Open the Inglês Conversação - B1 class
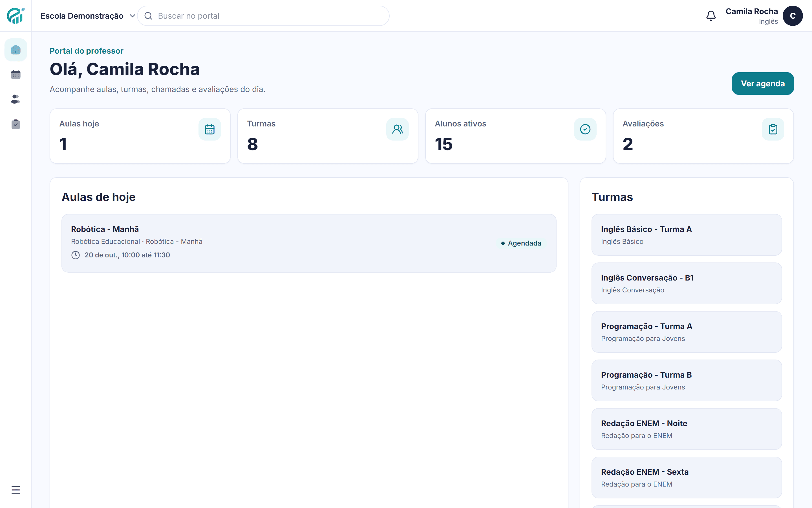Image resolution: width=812 pixels, height=508 pixels. point(687,283)
